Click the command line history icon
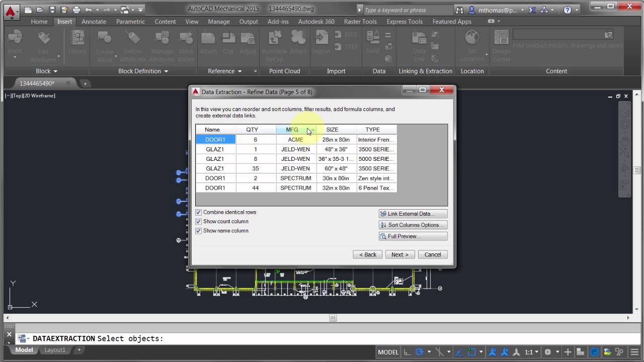The height and width of the screenshot is (362, 644). [x=22, y=338]
